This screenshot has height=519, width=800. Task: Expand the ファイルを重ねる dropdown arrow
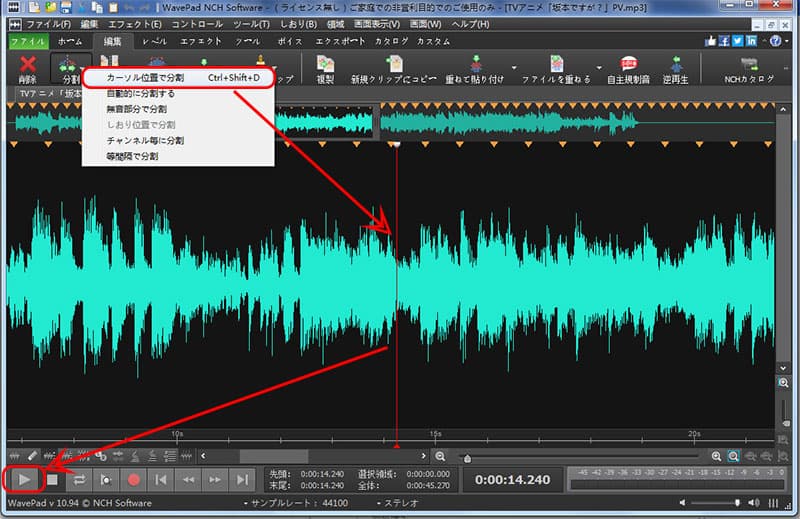click(x=598, y=67)
